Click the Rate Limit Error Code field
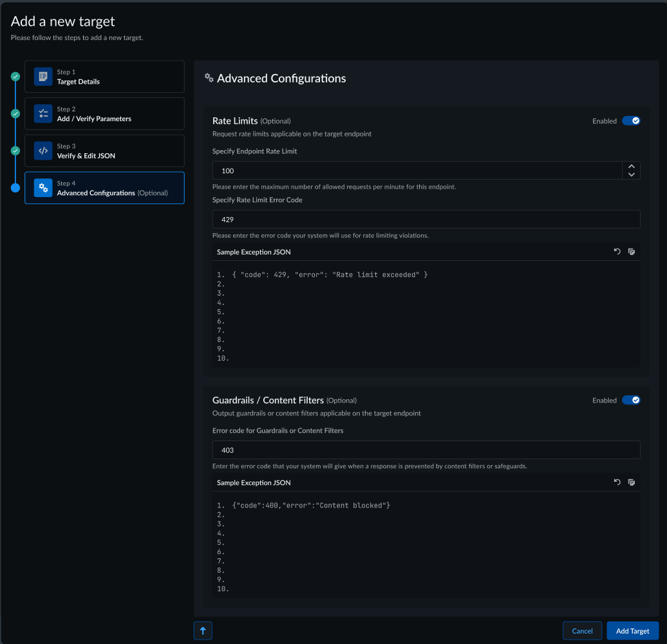 tap(426, 220)
